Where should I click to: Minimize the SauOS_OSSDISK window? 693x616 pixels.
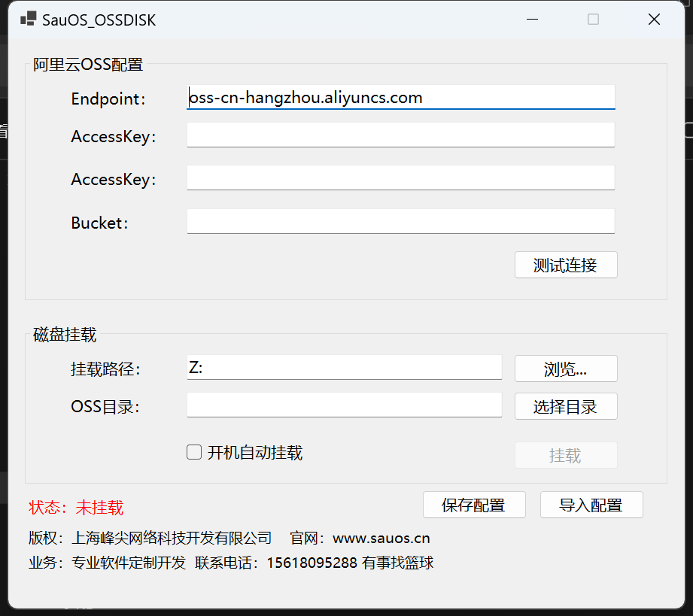point(532,20)
